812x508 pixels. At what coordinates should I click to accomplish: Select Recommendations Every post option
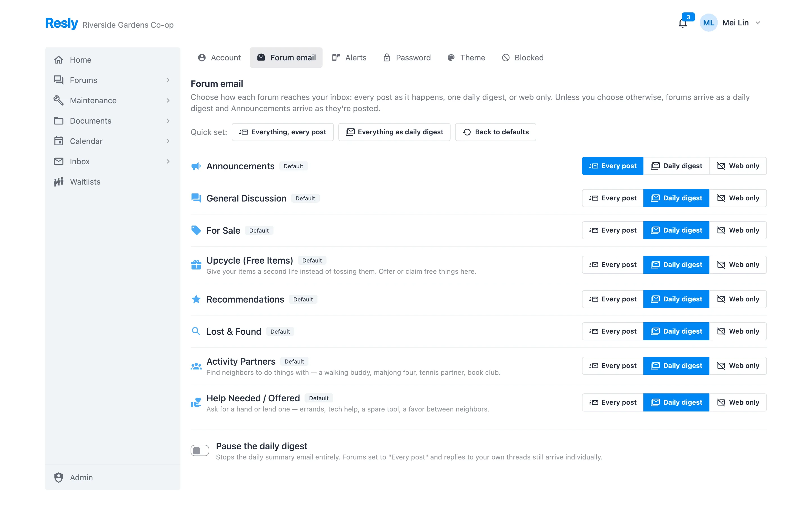(x=613, y=299)
